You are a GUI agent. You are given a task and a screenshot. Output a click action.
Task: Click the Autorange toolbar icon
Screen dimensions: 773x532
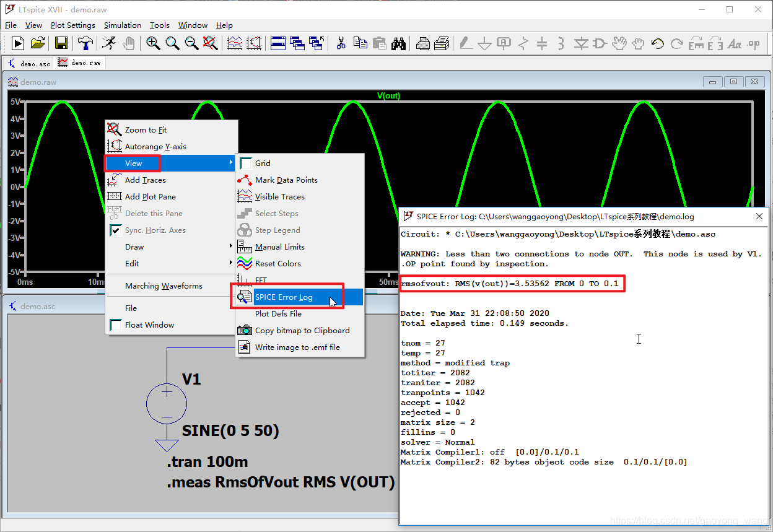(254, 43)
